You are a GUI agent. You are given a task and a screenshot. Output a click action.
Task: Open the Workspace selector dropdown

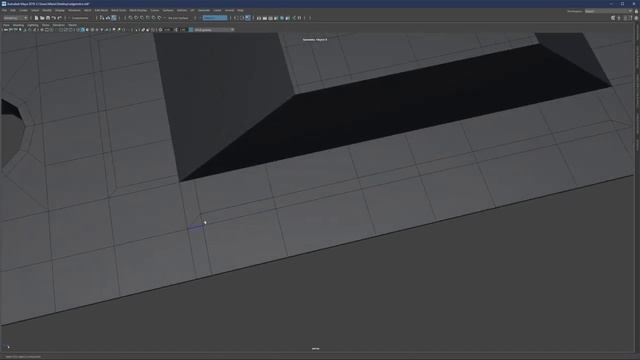coord(609,11)
